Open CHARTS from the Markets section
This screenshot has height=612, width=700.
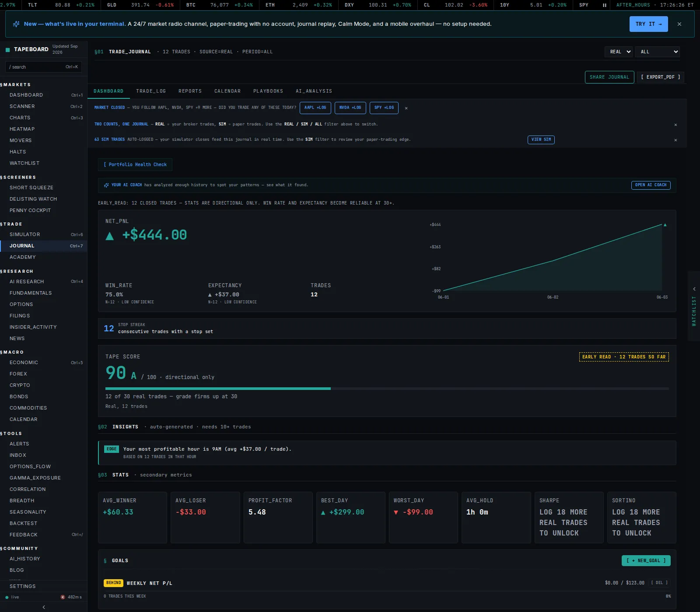(44, 118)
